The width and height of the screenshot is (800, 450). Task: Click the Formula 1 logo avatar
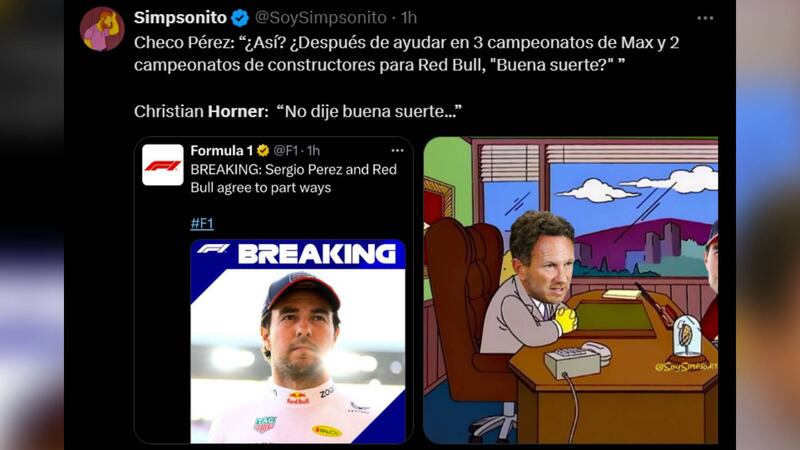pos(163,165)
